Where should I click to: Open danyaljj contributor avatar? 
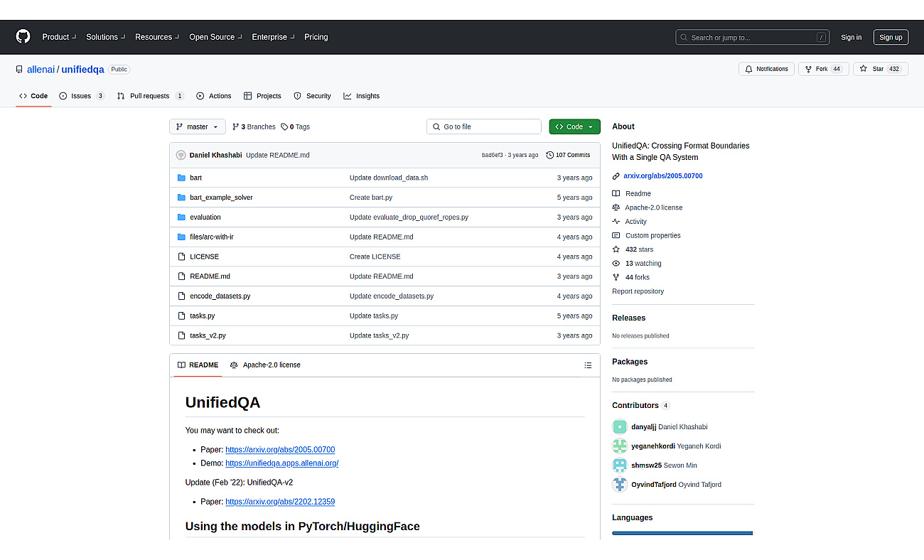[x=620, y=427]
